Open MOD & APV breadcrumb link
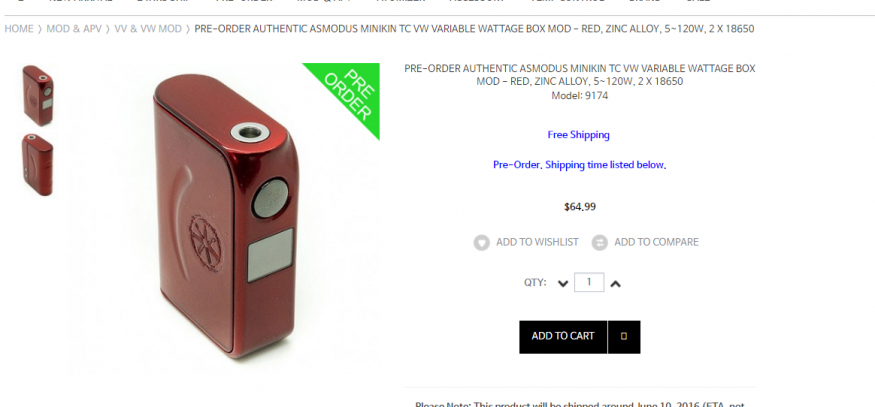 tap(74, 28)
